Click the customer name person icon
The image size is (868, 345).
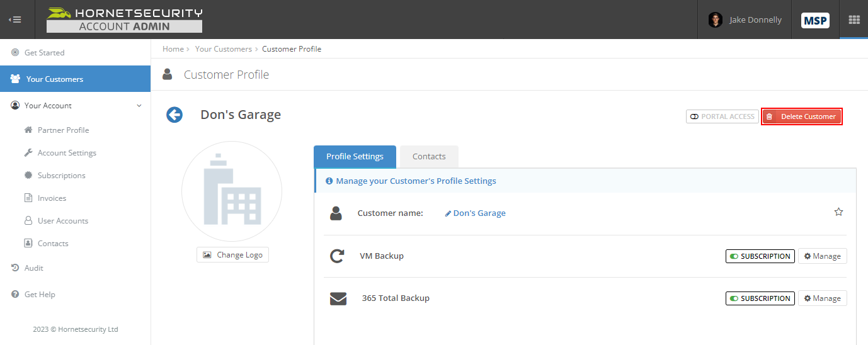[336, 213]
